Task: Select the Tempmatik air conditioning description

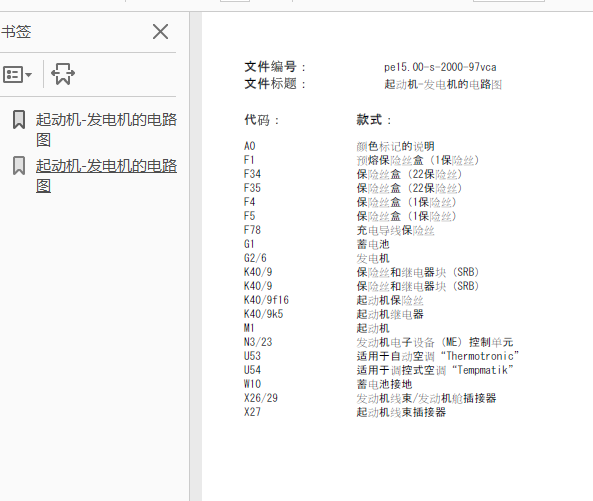Action: 435,370
